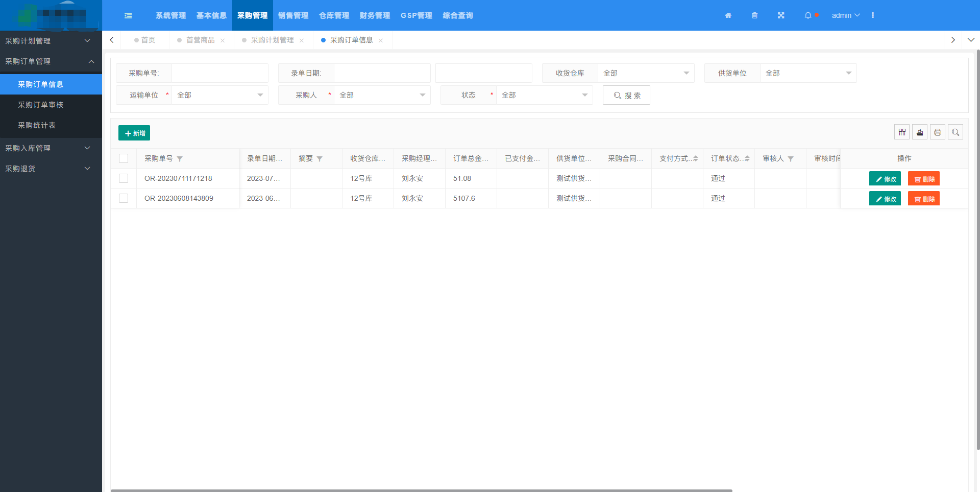
Task: Close the 采购计划管理 tab
Action: (302, 40)
